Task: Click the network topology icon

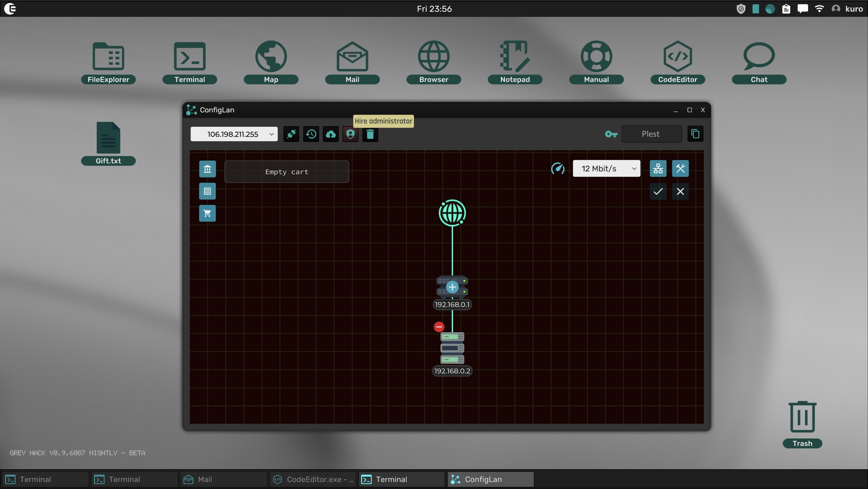Action: [658, 169]
